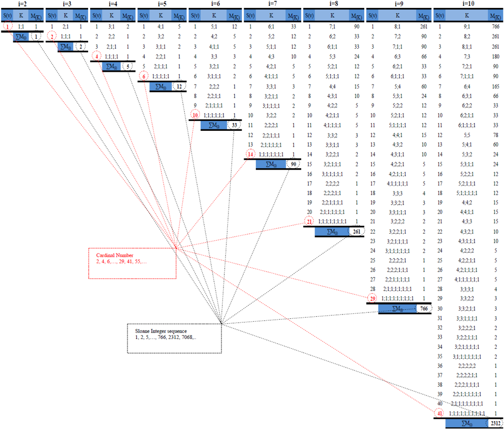504x430 pixels.
Task: Select partition 2;2;1 in the i=5 table
Action: tap(161, 57)
